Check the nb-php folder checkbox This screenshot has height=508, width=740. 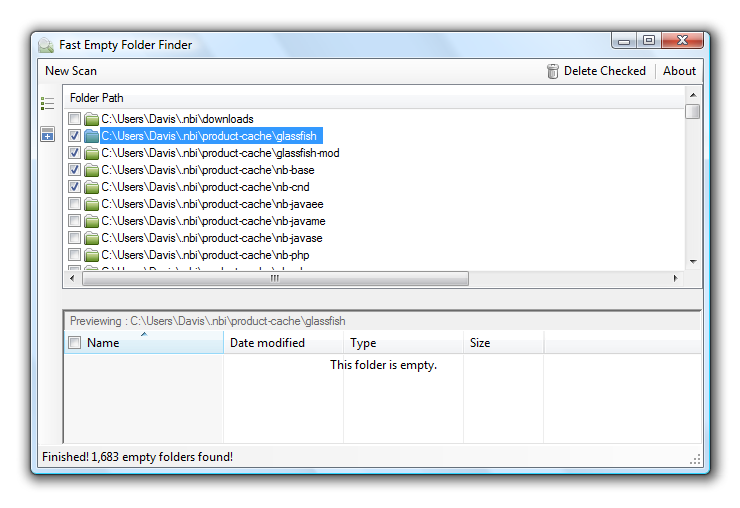(74, 254)
